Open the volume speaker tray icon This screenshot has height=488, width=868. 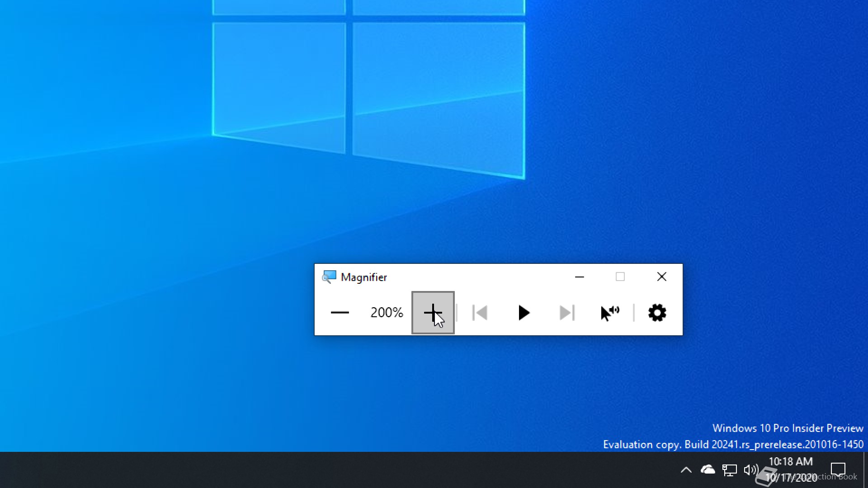point(751,470)
